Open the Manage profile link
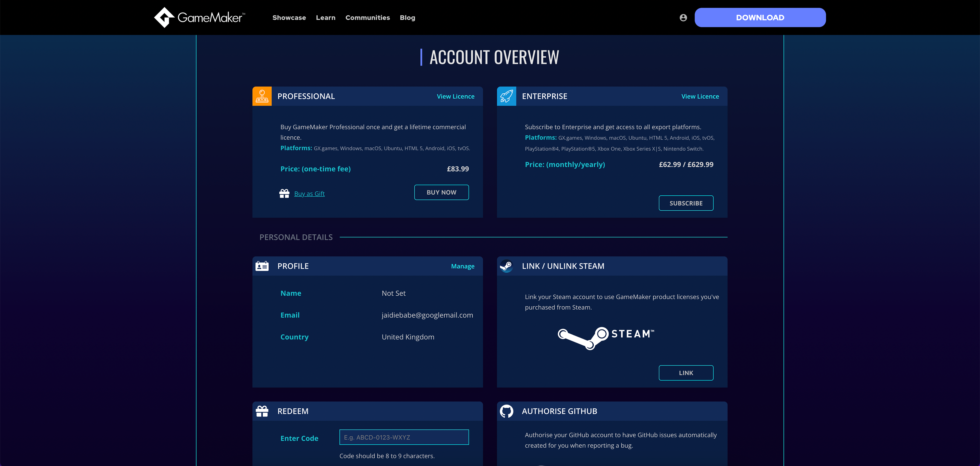 point(463,266)
